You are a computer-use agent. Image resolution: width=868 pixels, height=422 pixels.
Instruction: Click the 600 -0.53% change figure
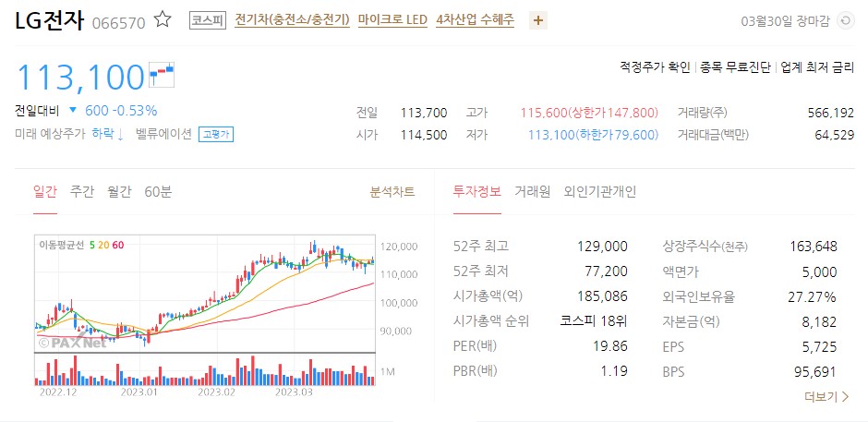[121, 110]
